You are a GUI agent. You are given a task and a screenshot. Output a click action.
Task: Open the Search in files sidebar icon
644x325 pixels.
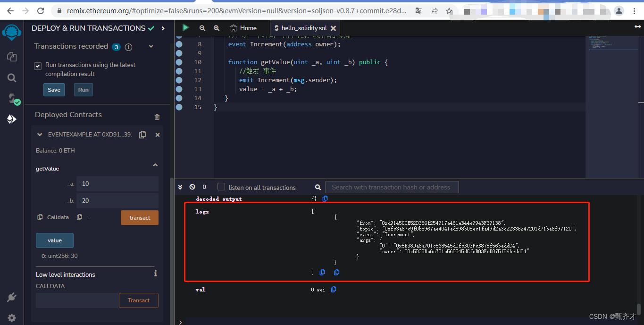(x=12, y=78)
